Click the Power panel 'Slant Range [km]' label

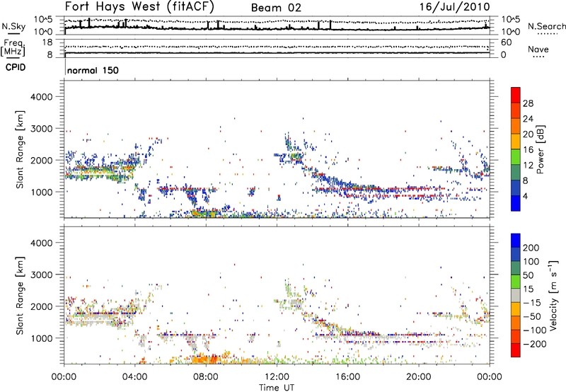point(20,149)
